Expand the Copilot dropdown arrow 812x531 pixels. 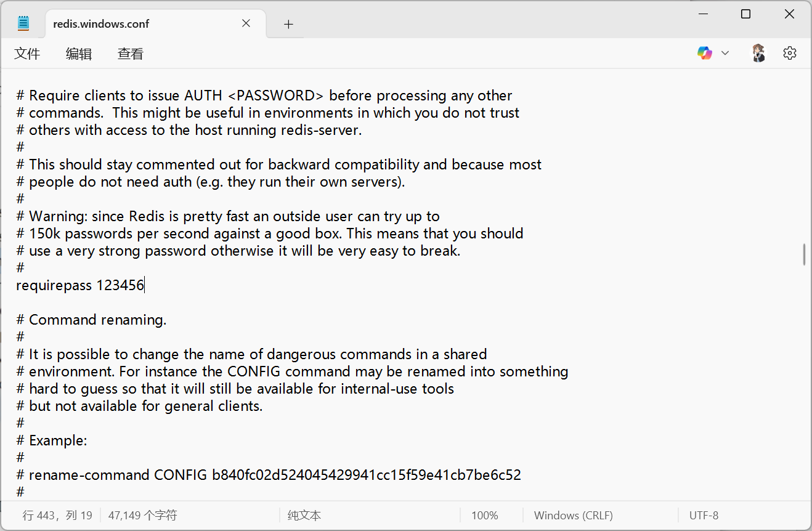point(725,53)
